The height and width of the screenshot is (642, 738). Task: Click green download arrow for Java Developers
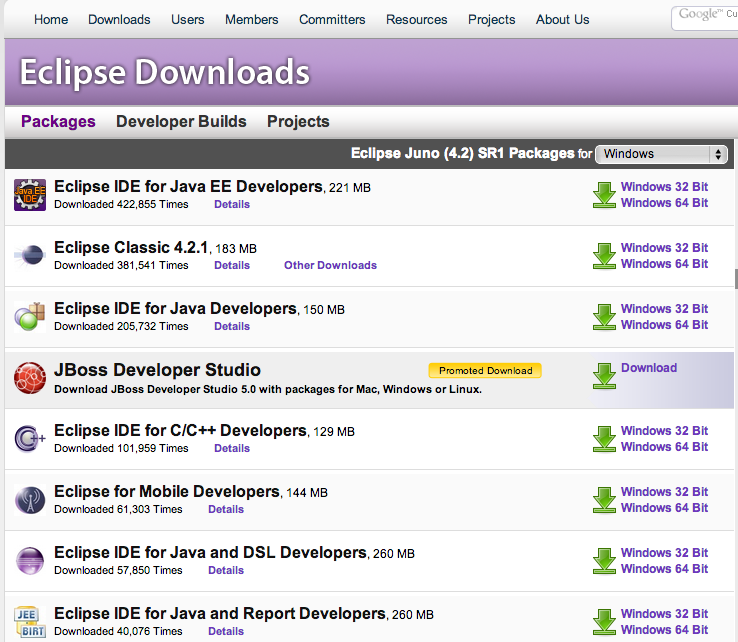(604, 317)
